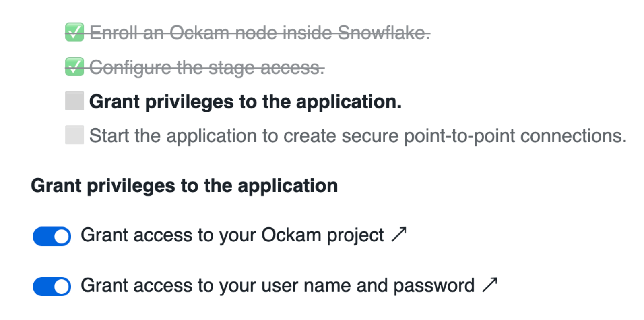This screenshot has height=320, width=644.
Task: Click the word project in the first toggle label
Action: tap(355, 235)
